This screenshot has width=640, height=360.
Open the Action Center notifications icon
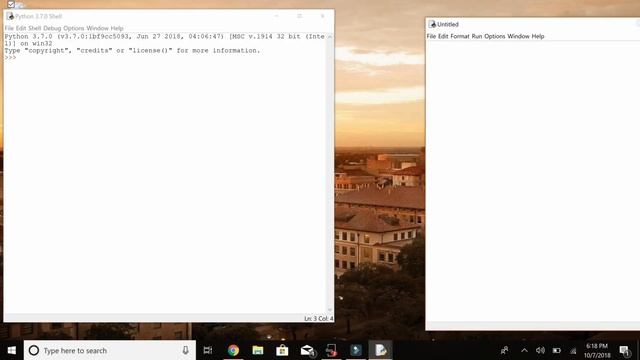pyautogui.click(x=624, y=350)
